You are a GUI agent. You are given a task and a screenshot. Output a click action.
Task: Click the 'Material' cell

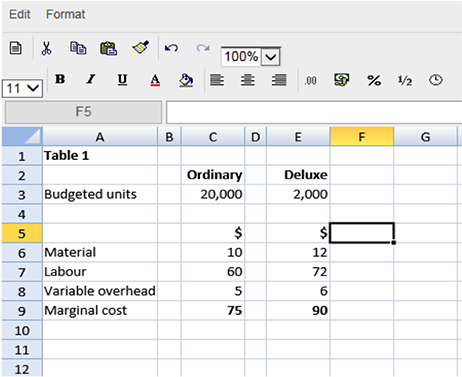tap(100, 253)
